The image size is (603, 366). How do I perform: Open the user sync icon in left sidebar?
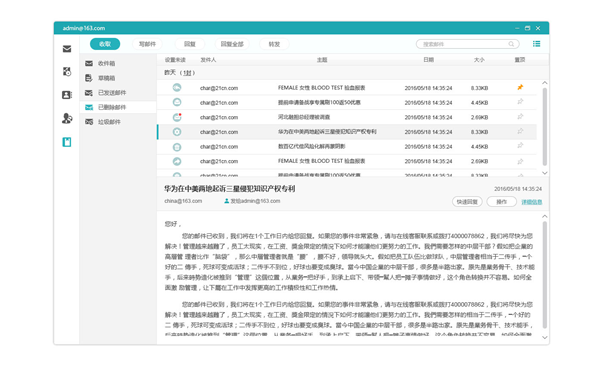67,118
